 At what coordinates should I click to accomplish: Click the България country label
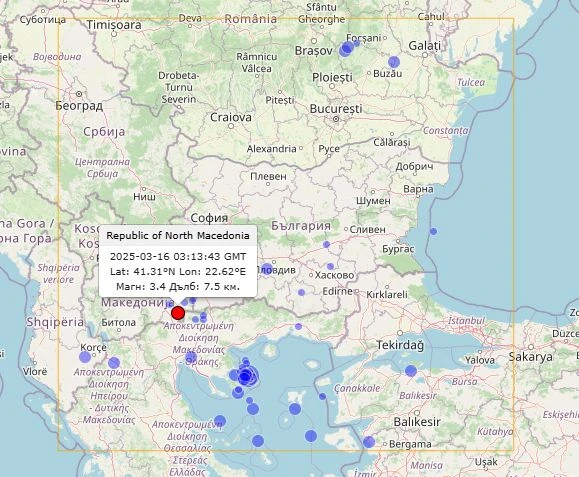point(301,226)
